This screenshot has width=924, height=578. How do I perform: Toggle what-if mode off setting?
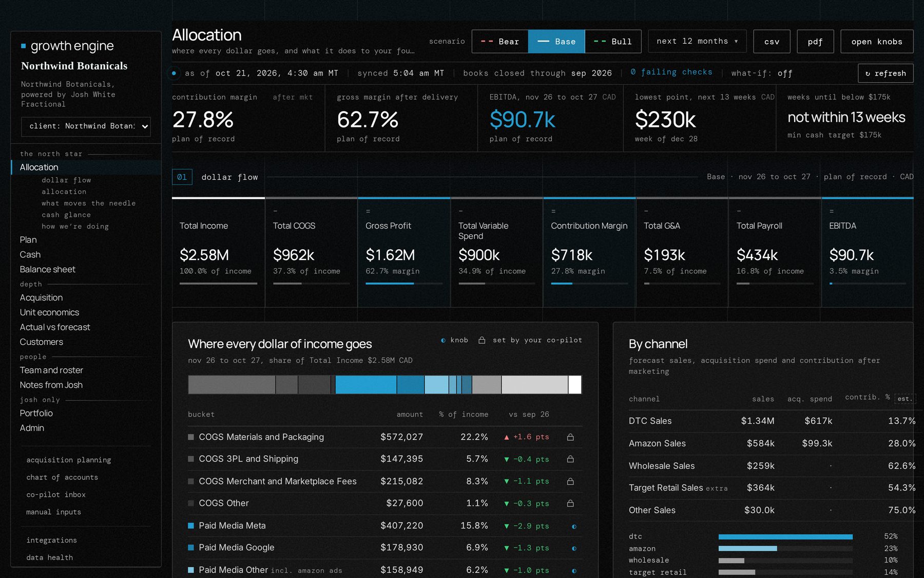(762, 73)
